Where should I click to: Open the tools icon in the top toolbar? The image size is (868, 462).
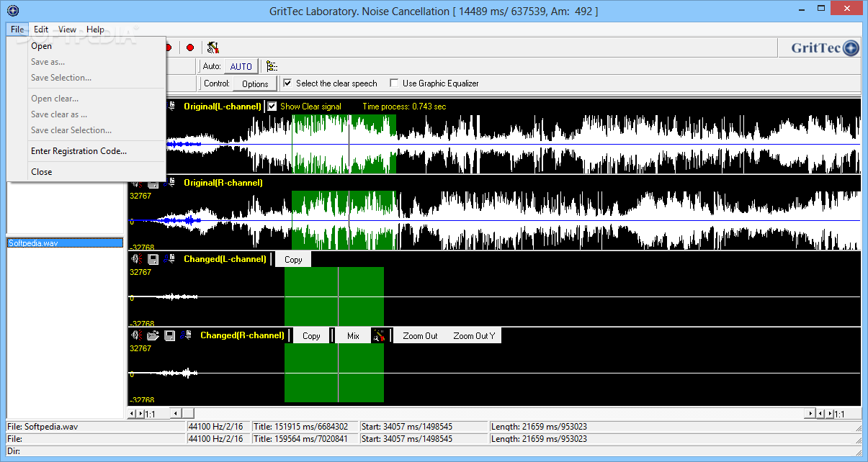click(212, 47)
